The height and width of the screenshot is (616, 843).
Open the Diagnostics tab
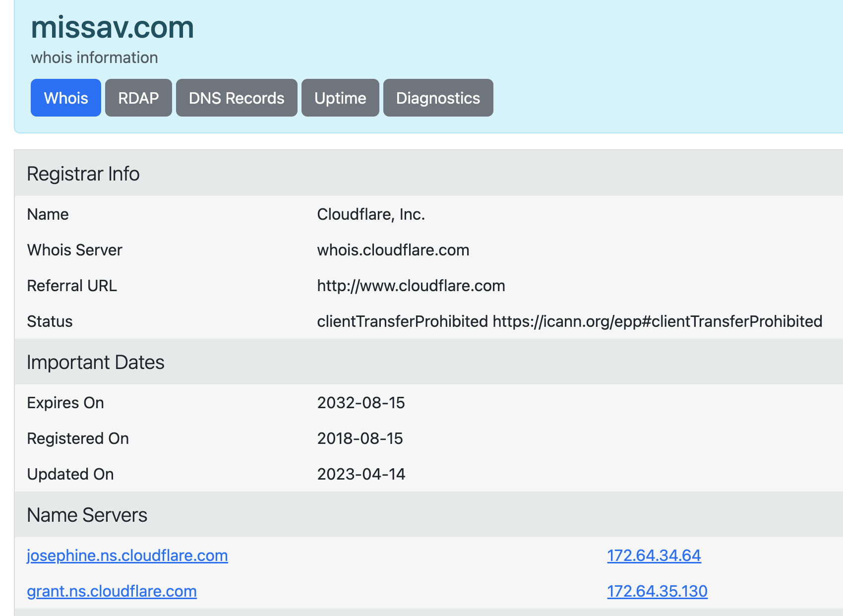coord(438,98)
